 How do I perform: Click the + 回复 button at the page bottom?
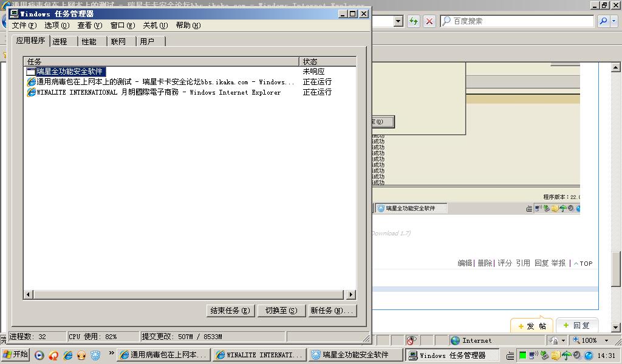tap(576, 325)
